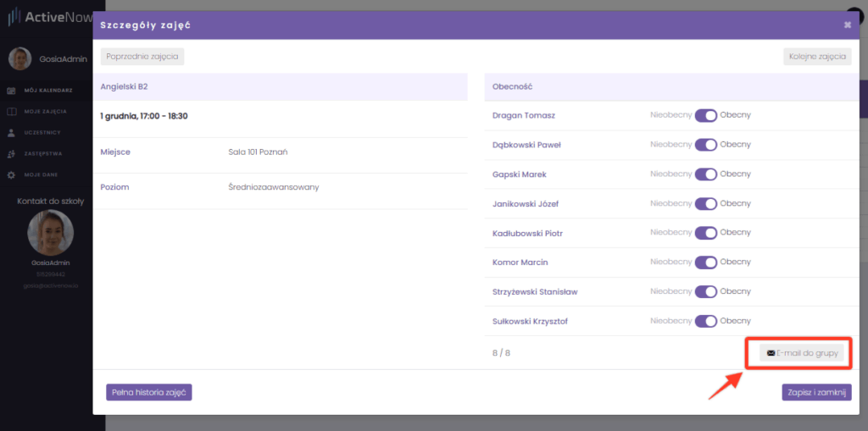Image resolution: width=868 pixels, height=431 pixels.
Task: Click the Moje zajęcia book icon
Action: [x=11, y=111]
